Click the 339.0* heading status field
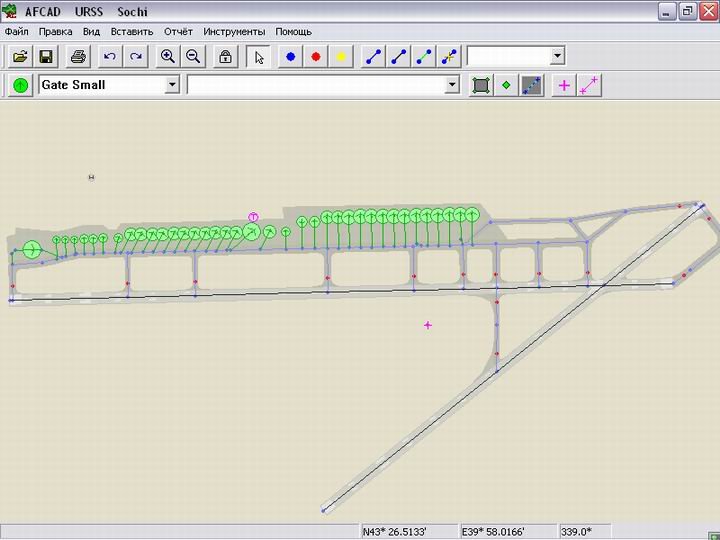The image size is (720, 540). 585,532
